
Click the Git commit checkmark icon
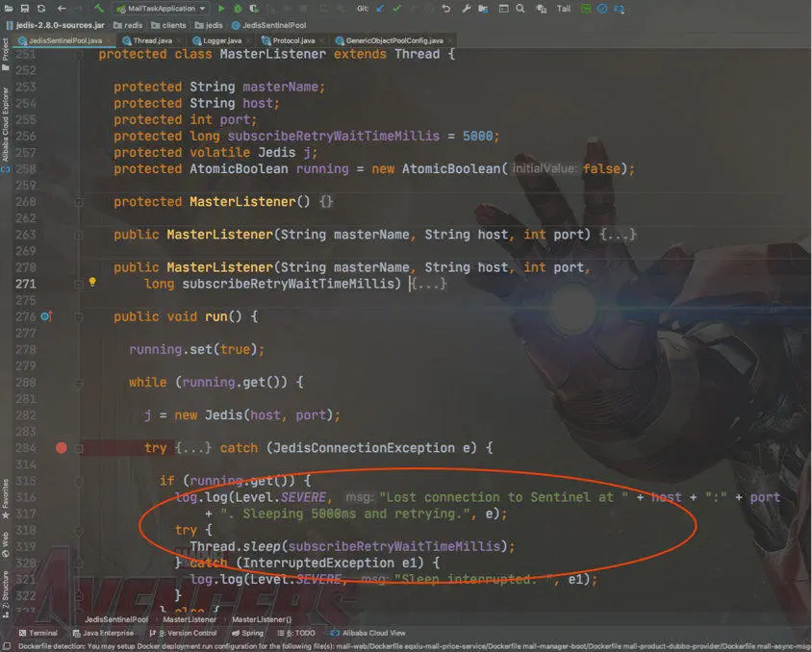coord(396,9)
